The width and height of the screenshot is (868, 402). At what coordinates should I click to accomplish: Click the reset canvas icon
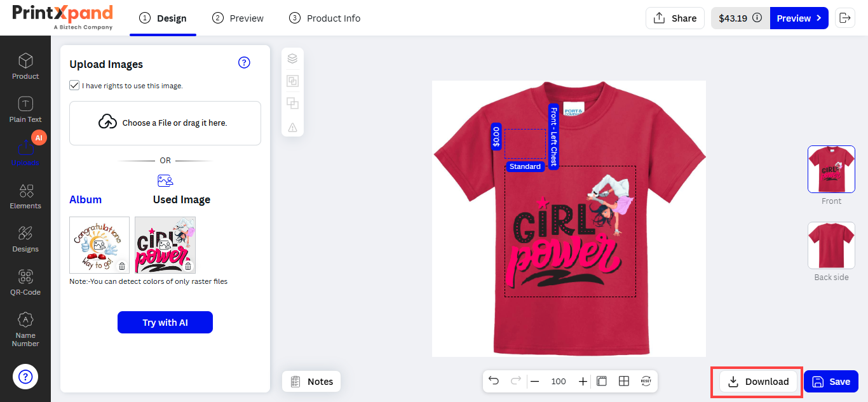(646, 381)
